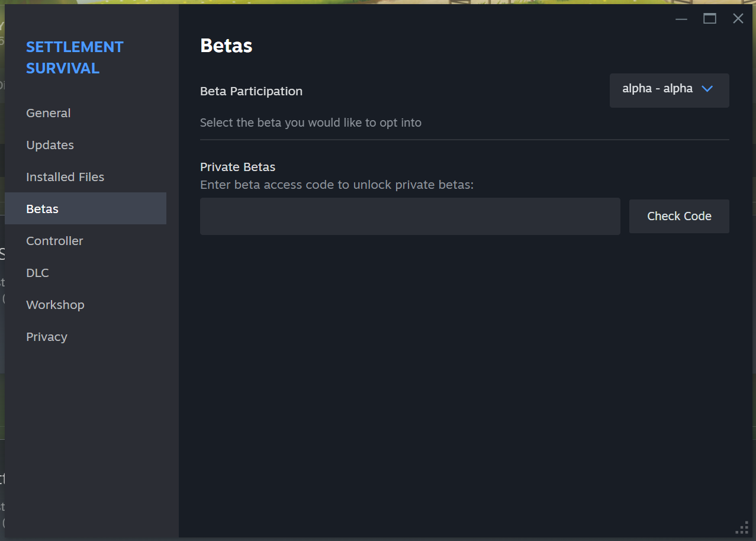Click the Betas sidebar entry
756x541 pixels.
[43, 209]
